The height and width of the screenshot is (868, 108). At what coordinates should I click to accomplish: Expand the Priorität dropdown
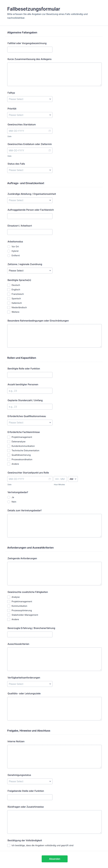click(x=30, y=115)
